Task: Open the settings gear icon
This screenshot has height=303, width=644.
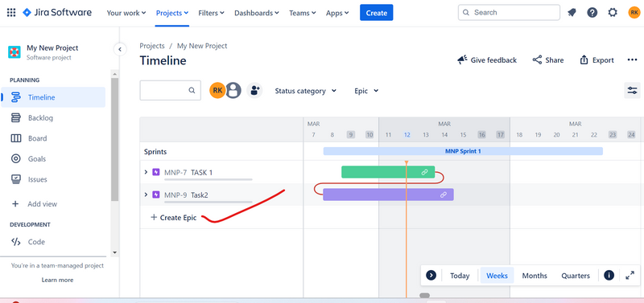Action: 613,13
